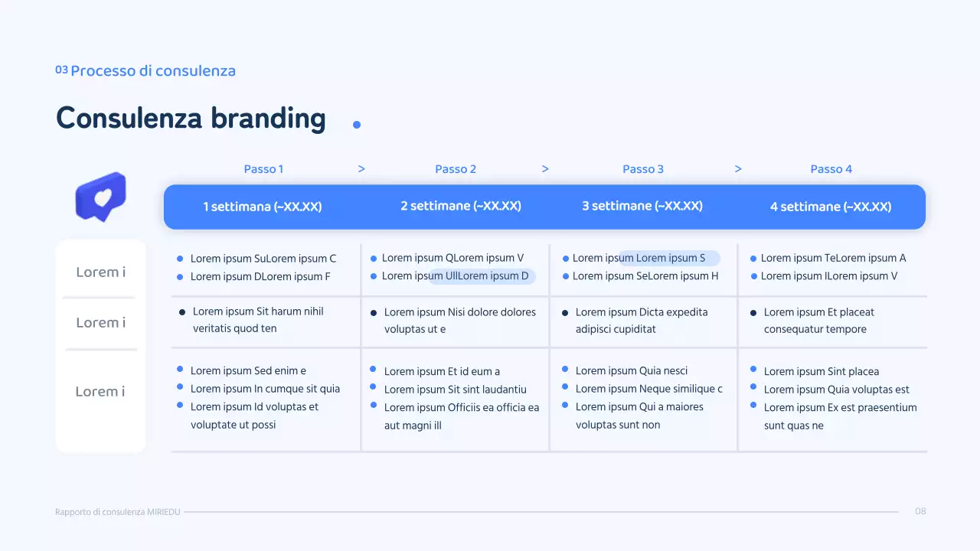The height and width of the screenshot is (551, 980).
Task: Click page number 08 in footer
Action: [920, 511]
